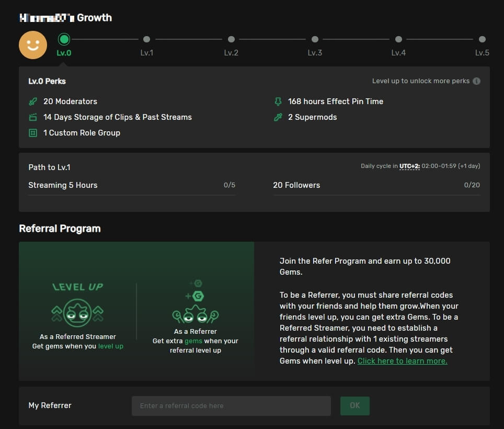Click the smiley face avatar icon

[33, 45]
